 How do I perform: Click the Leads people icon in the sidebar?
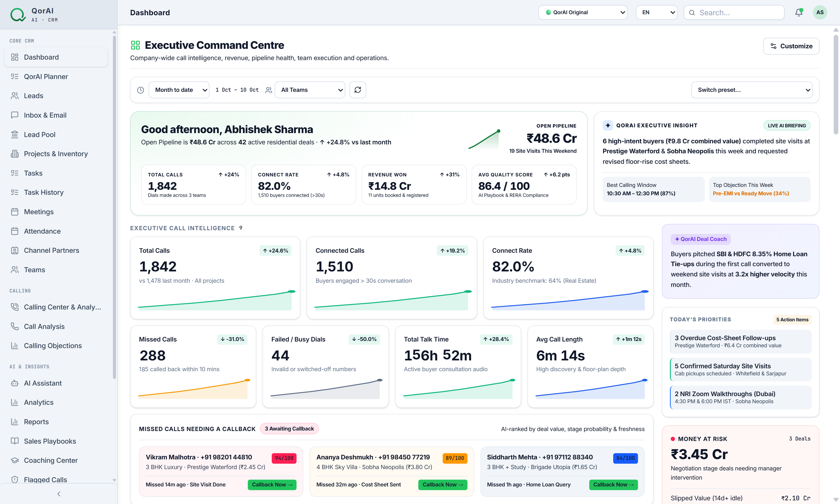tap(15, 96)
